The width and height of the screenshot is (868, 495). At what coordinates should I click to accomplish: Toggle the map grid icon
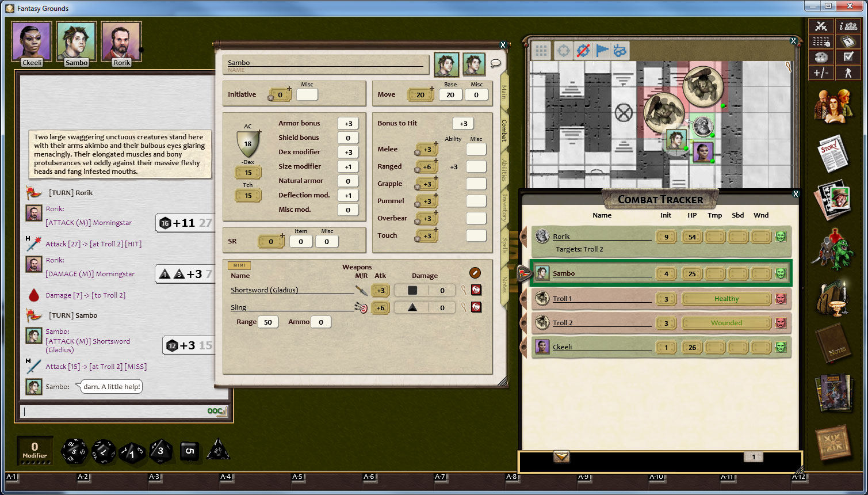tap(541, 51)
